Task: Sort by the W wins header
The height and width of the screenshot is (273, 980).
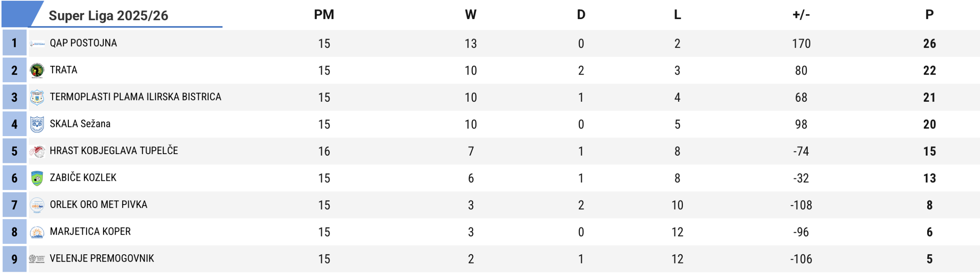Action: [470, 15]
